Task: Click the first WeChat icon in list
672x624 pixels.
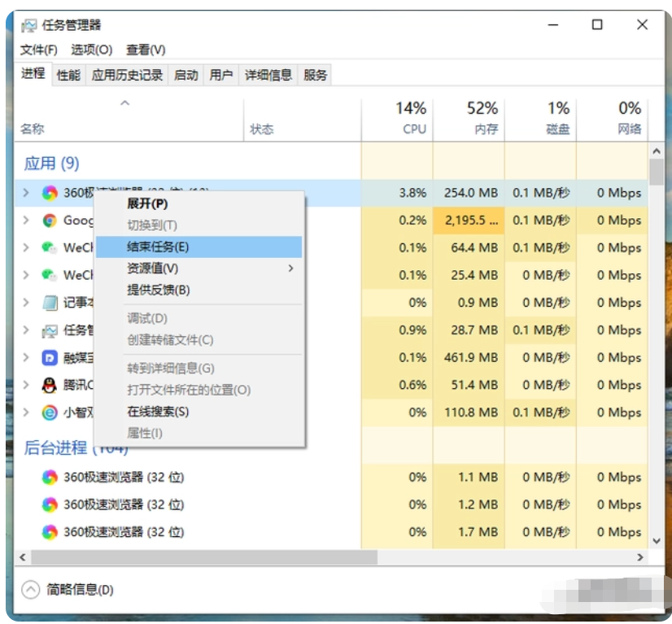Action: pos(50,247)
